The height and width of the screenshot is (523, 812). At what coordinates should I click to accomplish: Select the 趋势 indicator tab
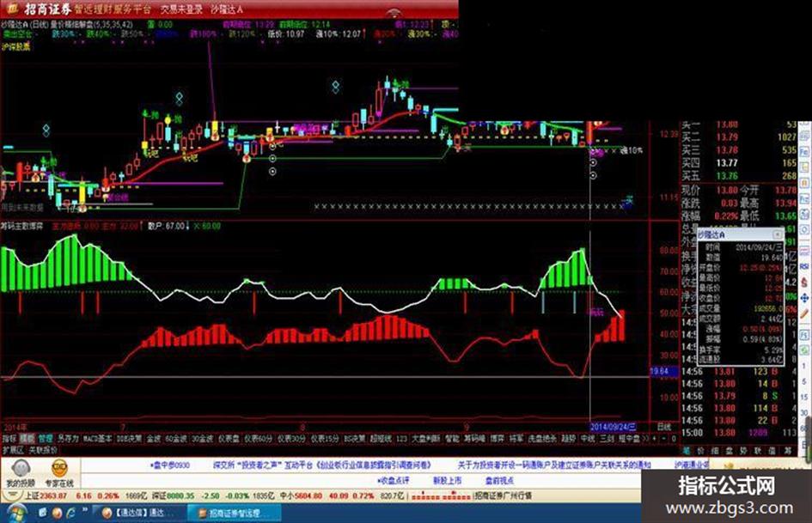pos(569,439)
